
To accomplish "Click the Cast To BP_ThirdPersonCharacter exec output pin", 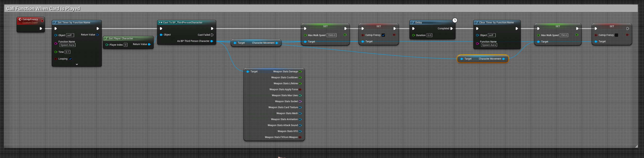I will point(212,29).
